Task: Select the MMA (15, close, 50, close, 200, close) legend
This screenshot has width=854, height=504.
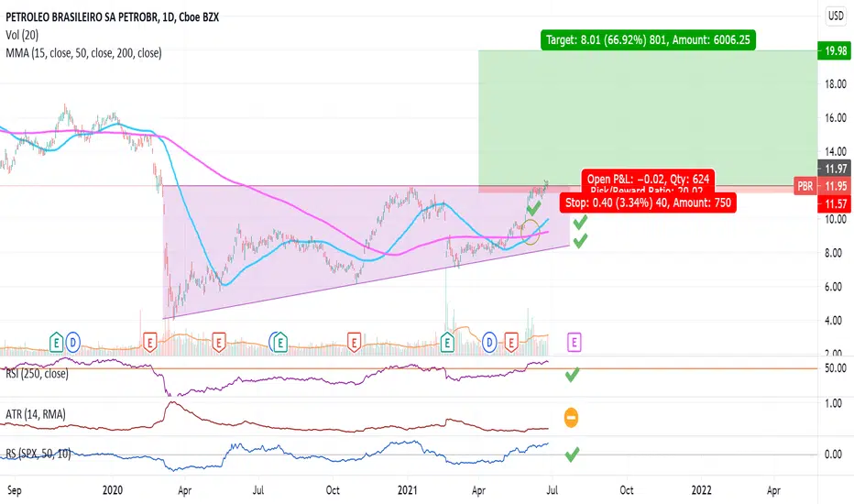Action: pos(83,53)
